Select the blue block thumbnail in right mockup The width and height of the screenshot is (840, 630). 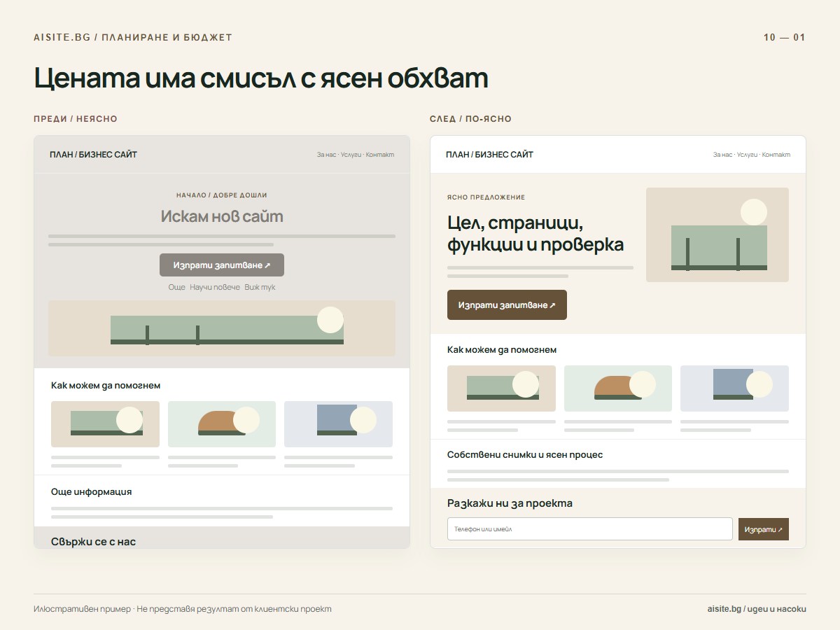(734, 388)
